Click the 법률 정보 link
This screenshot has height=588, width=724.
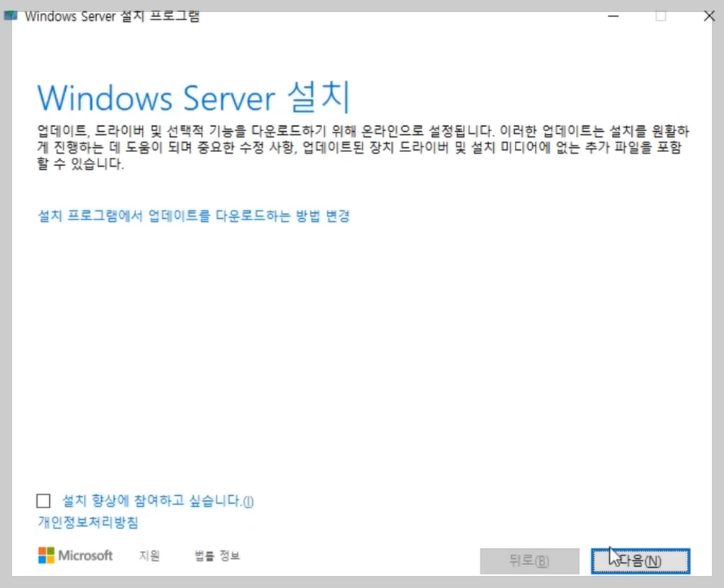pyautogui.click(x=217, y=555)
